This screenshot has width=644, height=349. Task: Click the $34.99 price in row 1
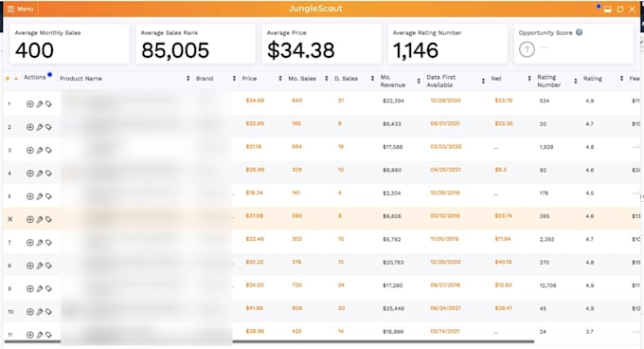[255, 101]
